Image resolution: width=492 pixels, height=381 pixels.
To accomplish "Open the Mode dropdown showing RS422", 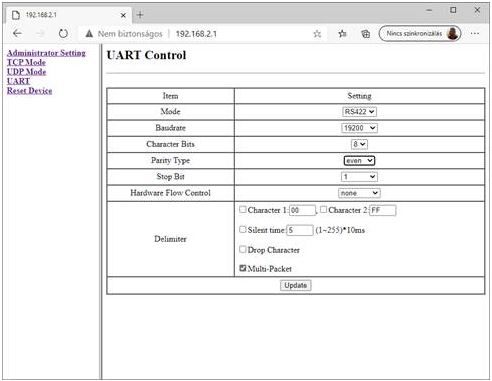I will [x=359, y=112].
